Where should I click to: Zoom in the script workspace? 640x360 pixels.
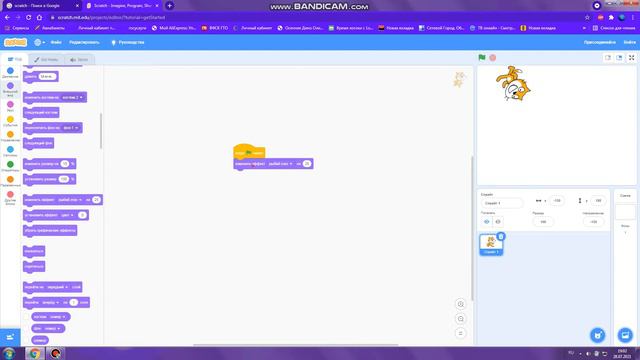[460, 304]
